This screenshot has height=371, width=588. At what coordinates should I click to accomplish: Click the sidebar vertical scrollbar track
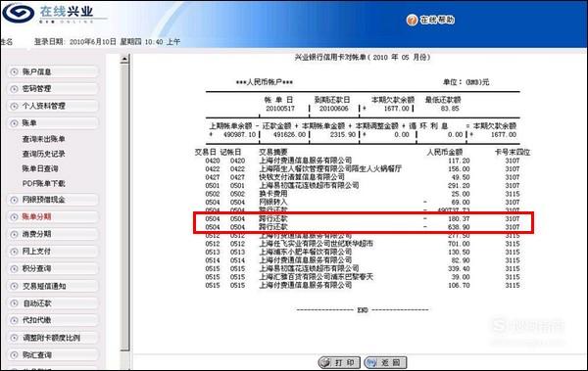coord(124,207)
